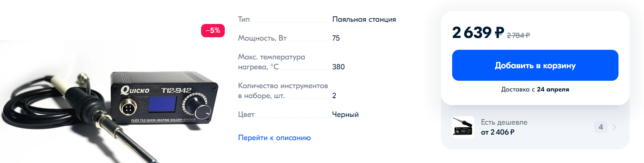Screen dimensions: 644x163
Task: Click the −5% discount badge
Action: pos(213,31)
